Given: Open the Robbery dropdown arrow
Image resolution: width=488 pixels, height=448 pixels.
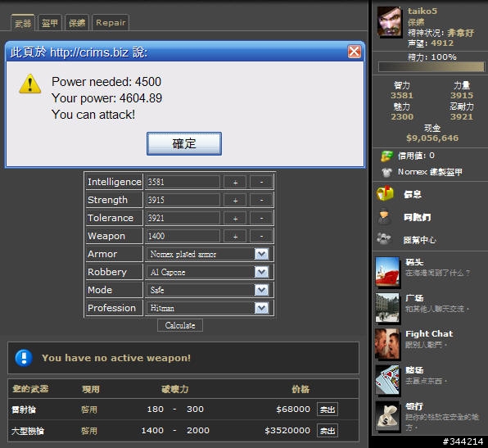Looking at the screenshot, I should pos(261,272).
